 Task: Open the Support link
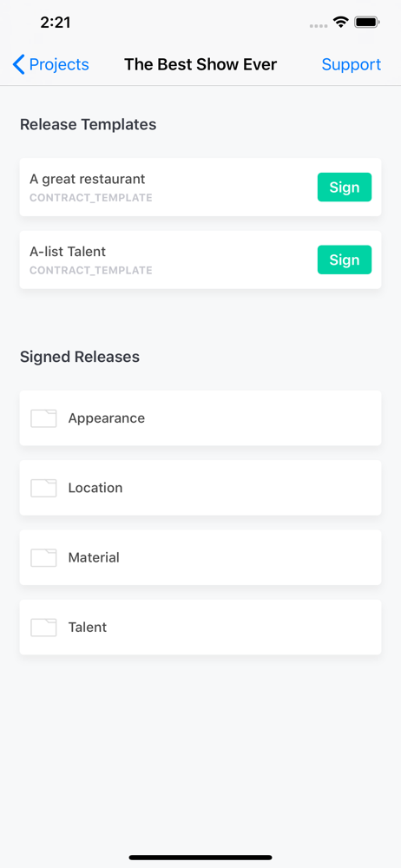click(352, 65)
